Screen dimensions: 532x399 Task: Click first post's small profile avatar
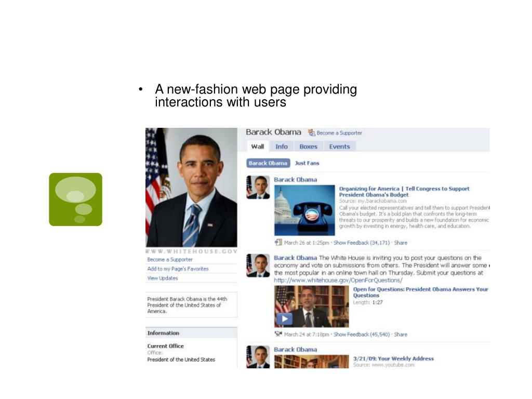coord(258,187)
